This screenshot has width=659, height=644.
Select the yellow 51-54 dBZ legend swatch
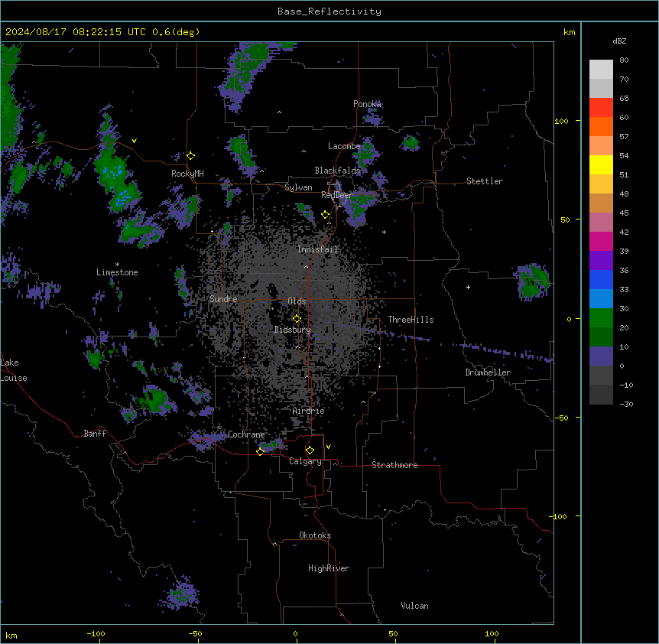(601, 164)
